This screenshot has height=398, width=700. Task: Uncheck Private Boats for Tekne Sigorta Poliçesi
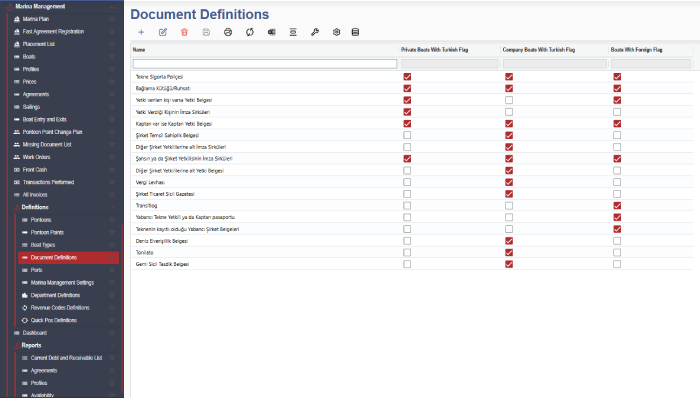[407, 77]
